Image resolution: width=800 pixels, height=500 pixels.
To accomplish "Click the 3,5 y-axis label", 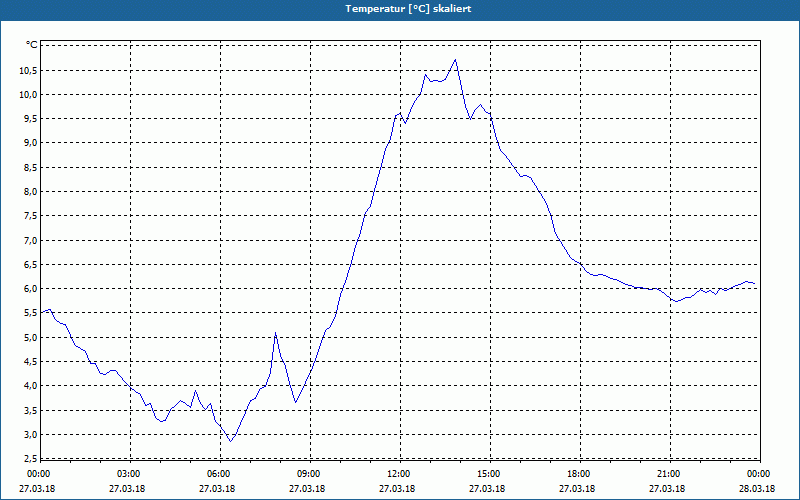I will pyautogui.click(x=31, y=410).
